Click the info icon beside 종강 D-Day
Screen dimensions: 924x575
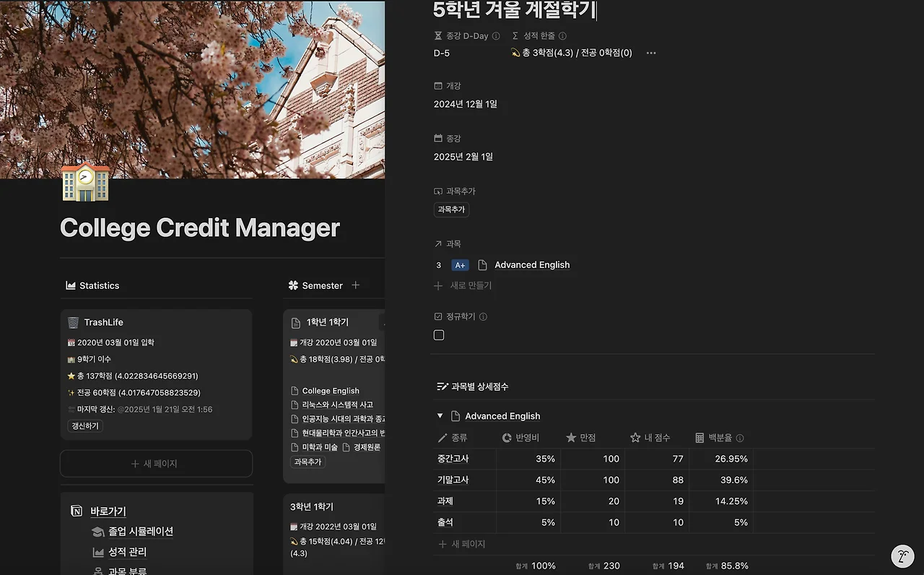pos(496,36)
